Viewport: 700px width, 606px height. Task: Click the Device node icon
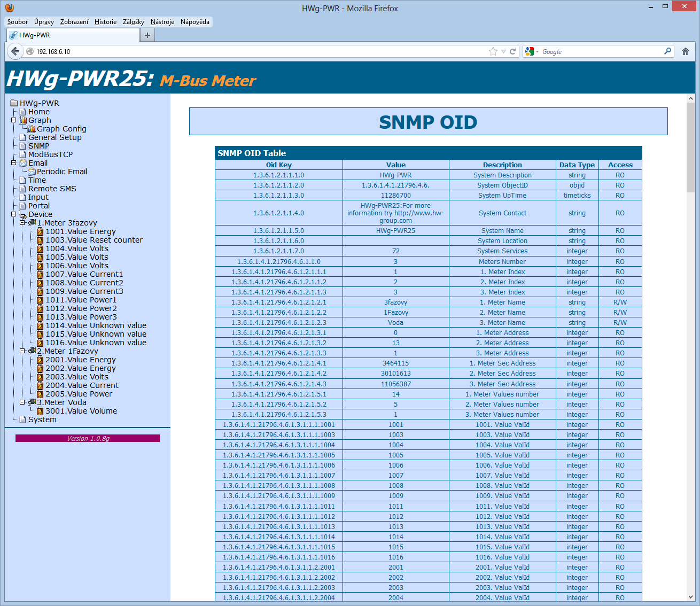pyautogui.click(x=23, y=214)
